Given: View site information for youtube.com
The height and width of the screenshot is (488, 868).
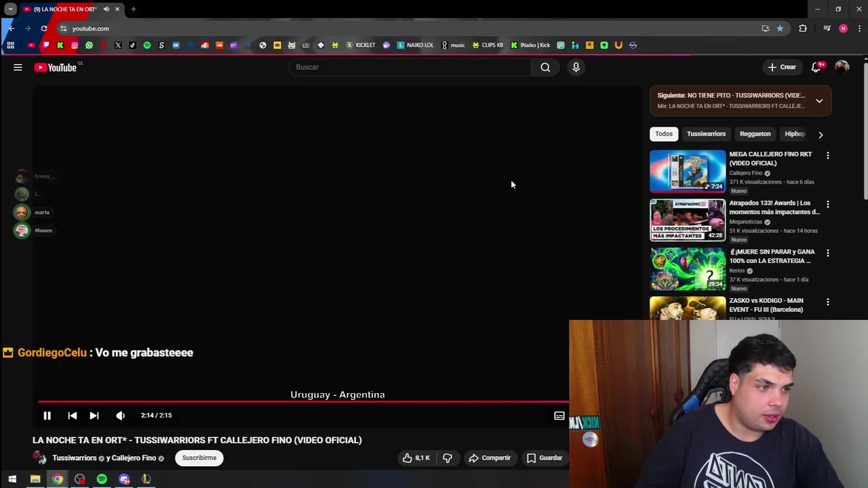Looking at the screenshot, I should pyautogui.click(x=63, y=28).
